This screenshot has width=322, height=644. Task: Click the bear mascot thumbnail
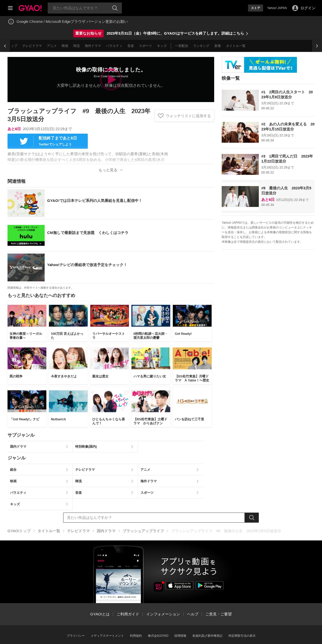point(26,203)
